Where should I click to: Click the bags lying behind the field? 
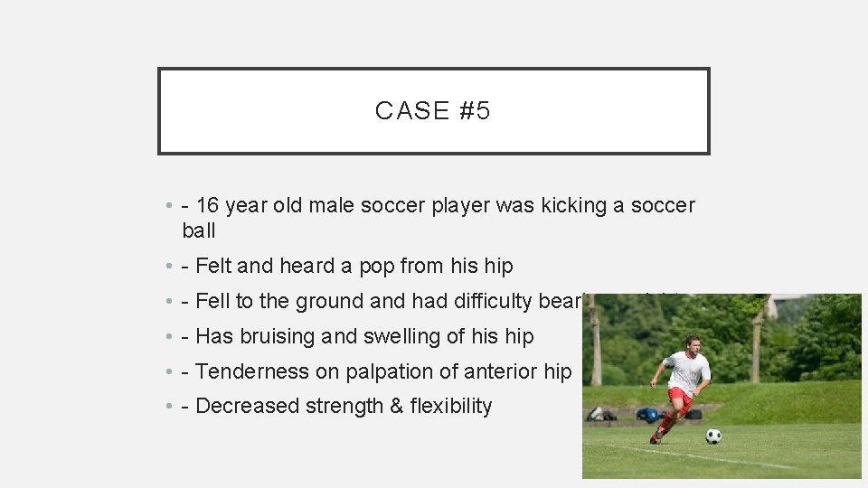[x=645, y=414]
